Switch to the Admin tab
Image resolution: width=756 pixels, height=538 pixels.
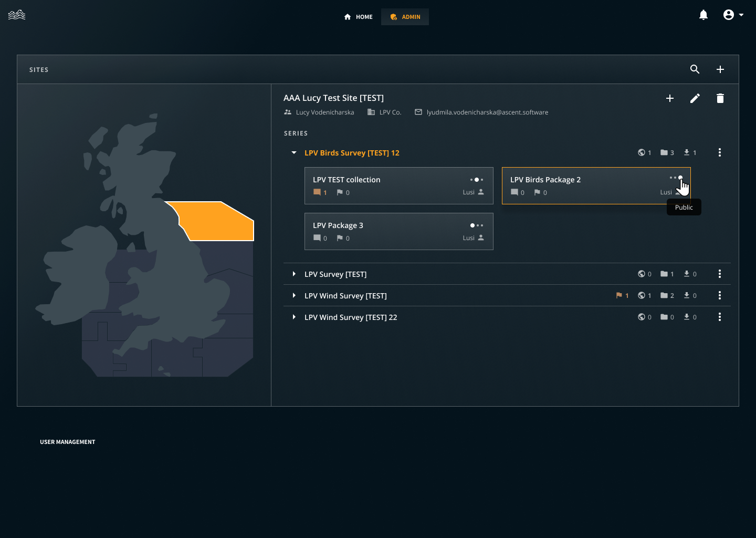pos(405,17)
